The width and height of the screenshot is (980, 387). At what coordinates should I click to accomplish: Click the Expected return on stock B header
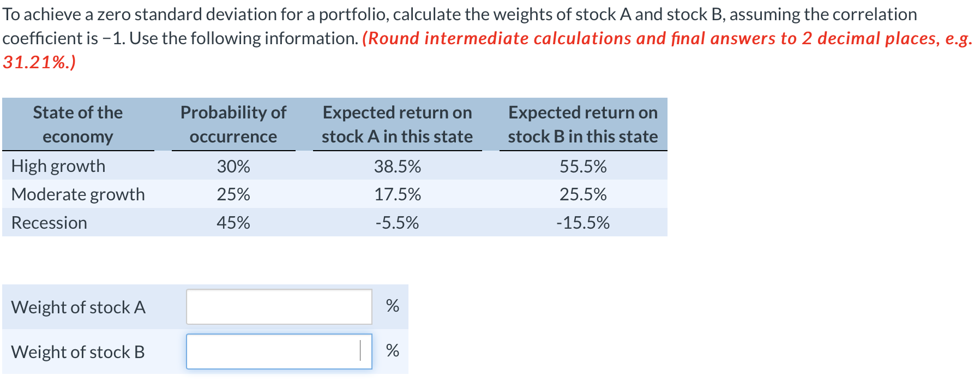tap(583, 124)
